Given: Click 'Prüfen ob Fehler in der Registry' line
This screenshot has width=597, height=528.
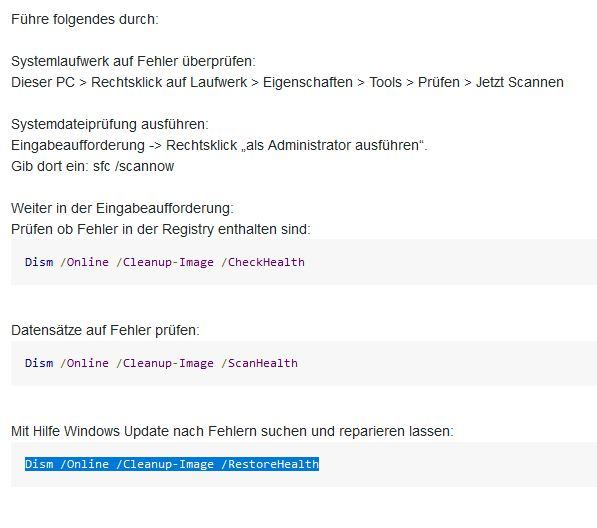Looking at the screenshot, I should coord(161,230).
